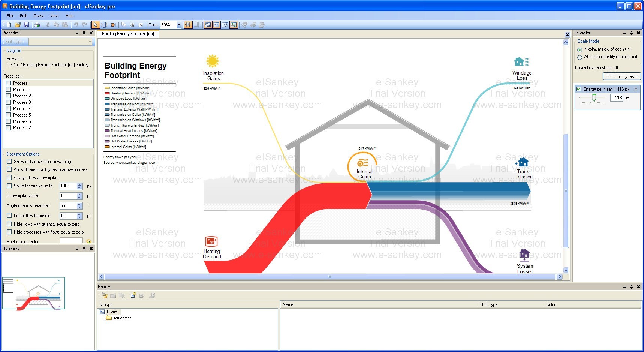Select the draw arrow tool
Viewport: 644px width, 352px height.
coord(113,25)
